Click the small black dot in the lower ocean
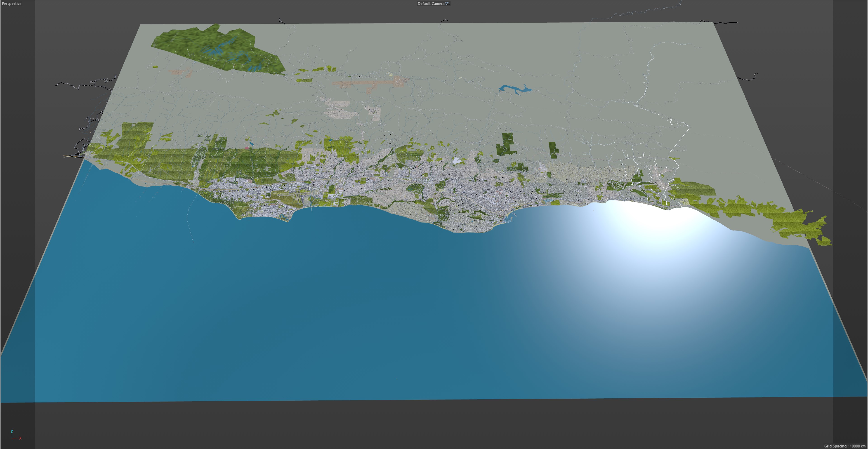 (x=397, y=378)
